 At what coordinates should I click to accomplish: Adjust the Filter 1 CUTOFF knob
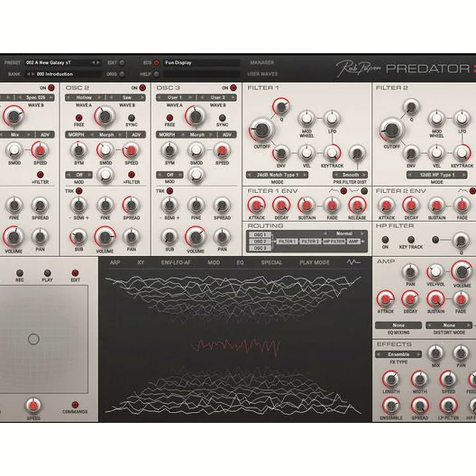pyautogui.click(x=261, y=130)
